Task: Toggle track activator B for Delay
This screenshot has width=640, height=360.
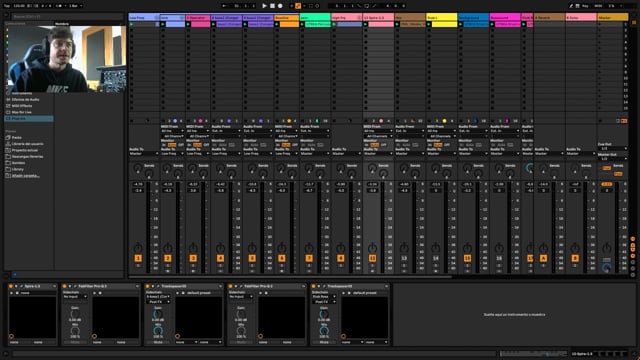Action: [x=575, y=258]
